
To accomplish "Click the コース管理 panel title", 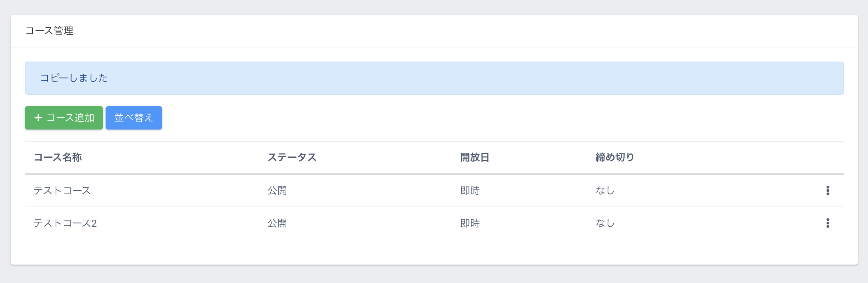I will [x=49, y=31].
